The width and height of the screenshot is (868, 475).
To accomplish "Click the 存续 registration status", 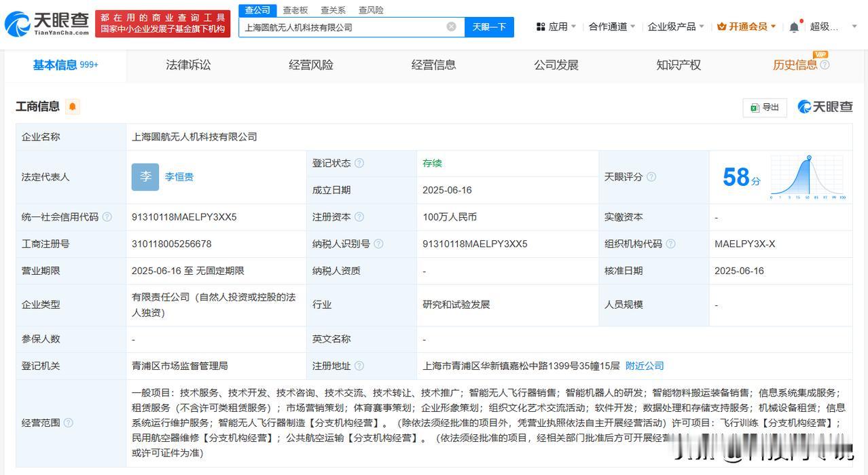I will coord(432,163).
